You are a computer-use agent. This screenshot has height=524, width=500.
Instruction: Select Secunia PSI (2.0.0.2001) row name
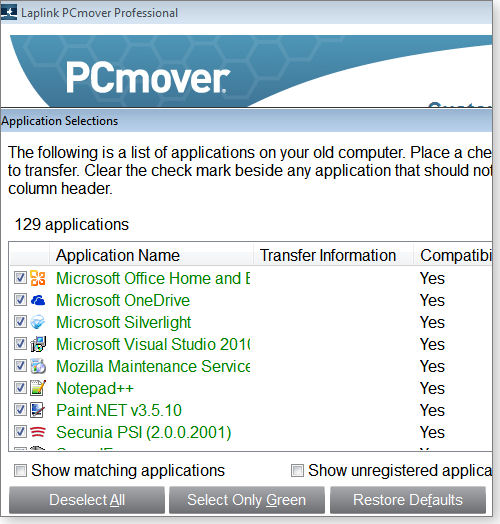tap(144, 432)
